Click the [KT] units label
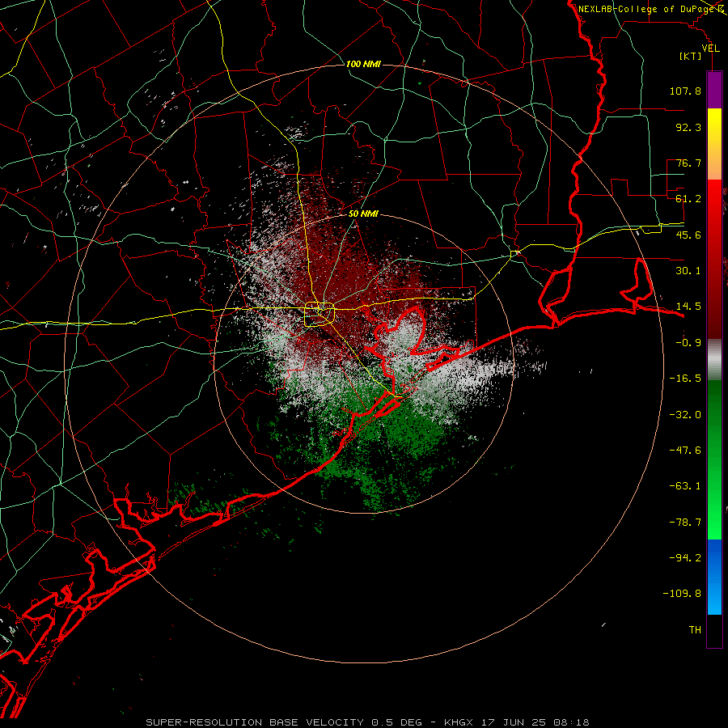 point(691,56)
